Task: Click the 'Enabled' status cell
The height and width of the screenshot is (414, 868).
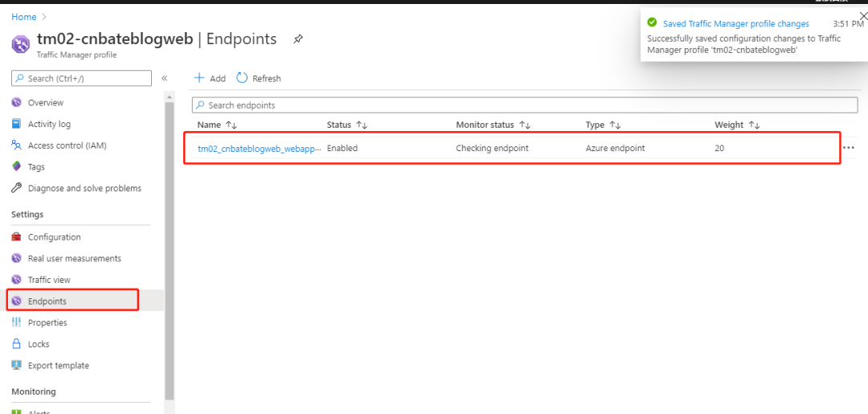Action: (342, 149)
